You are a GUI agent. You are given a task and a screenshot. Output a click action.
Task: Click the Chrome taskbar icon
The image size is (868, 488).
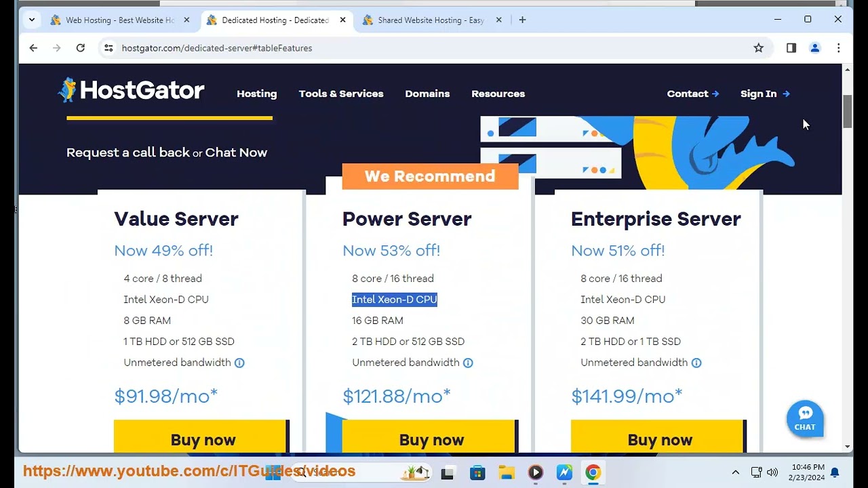click(x=593, y=472)
